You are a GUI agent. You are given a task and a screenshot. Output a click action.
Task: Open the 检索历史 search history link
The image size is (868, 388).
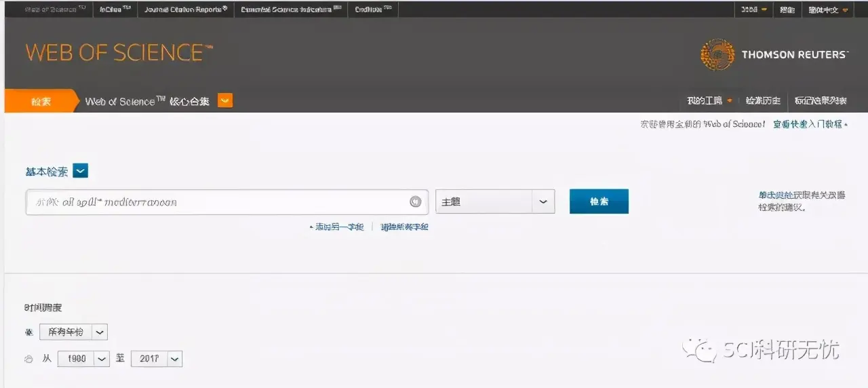click(763, 101)
